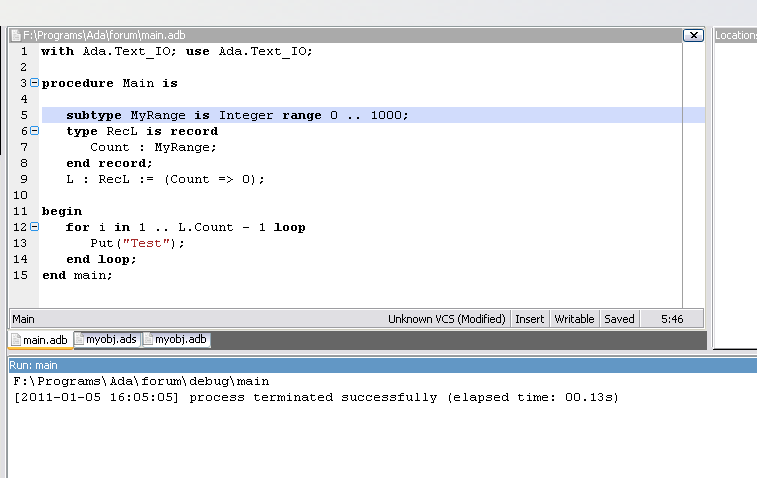Viewport: 757px width, 478px height.
Task: Click the myobj.ads tab file icon
Action: [79, 340]
